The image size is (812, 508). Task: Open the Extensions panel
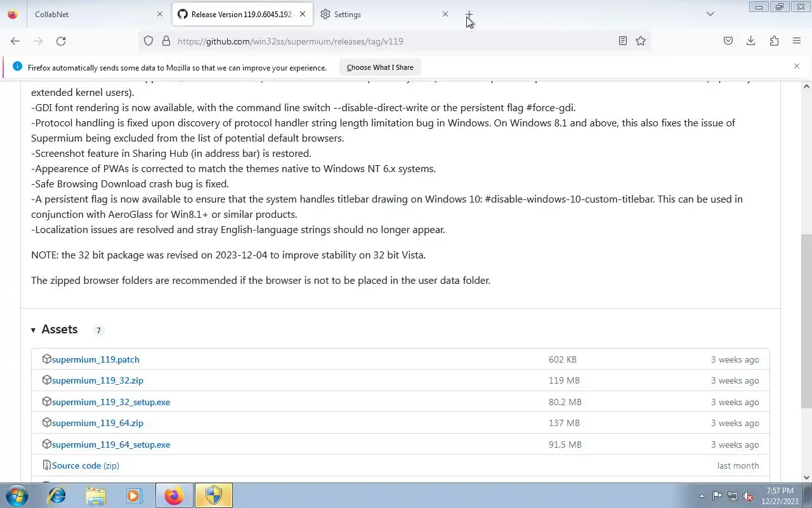pos(774,41)
